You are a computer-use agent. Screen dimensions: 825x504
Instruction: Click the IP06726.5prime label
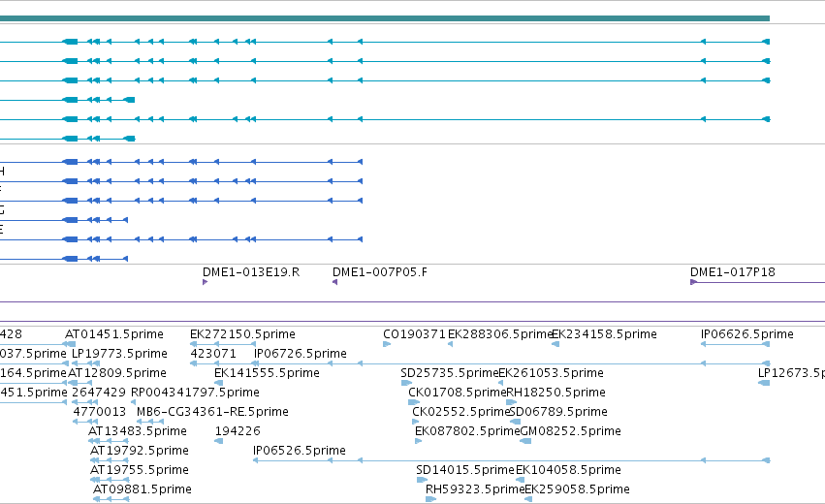pyautogui.click(x=300, y=354)
